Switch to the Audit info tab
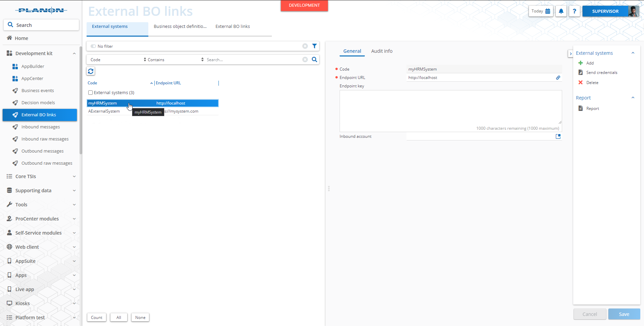 coord(382,51)
